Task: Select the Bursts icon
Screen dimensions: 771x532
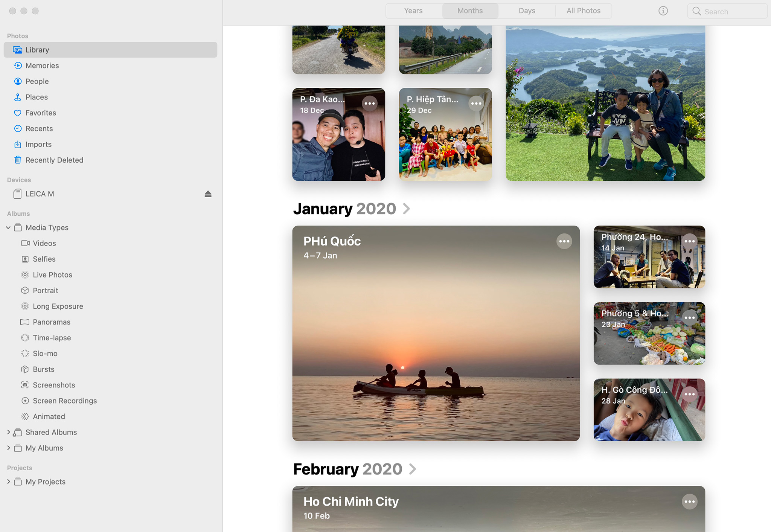Action: (x=25, y=369)
